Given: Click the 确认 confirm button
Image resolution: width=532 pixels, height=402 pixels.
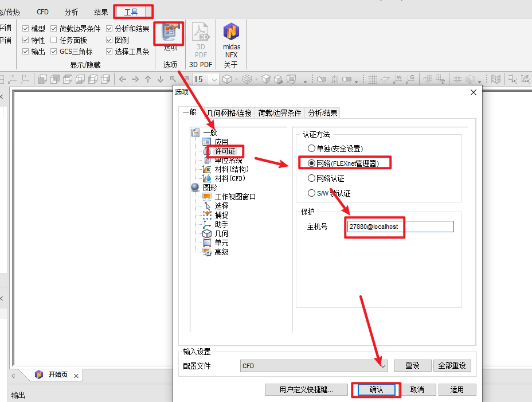Looking at the screenshot, I should click(376, 390).
